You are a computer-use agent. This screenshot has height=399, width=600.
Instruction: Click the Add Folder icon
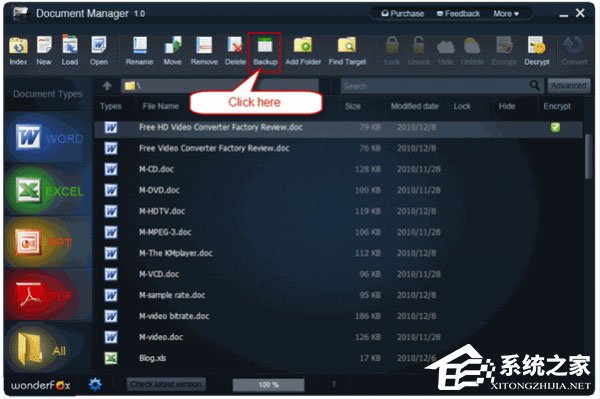[x=303, y=50]
